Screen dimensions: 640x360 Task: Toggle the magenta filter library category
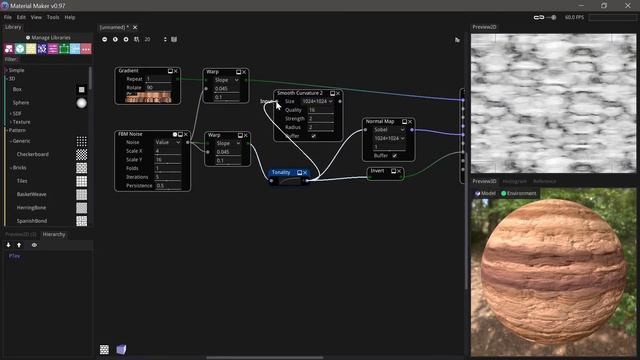pyautogui.click(x=53, y=49)
